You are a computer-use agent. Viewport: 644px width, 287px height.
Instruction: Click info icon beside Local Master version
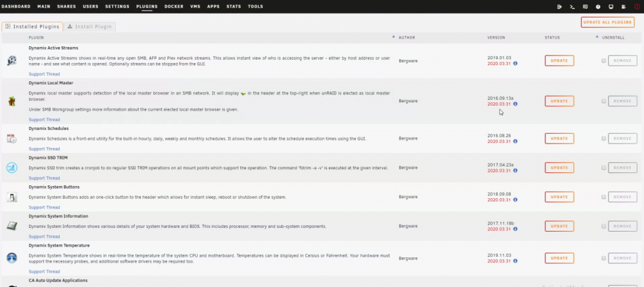(515, 104)
